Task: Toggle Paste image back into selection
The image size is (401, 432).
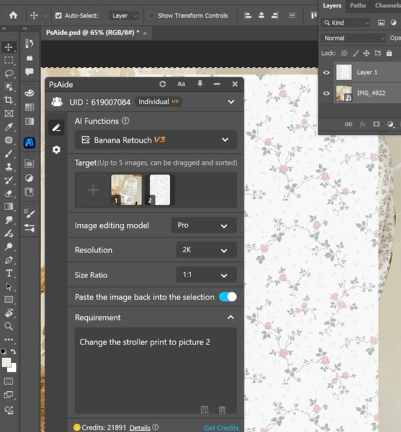Action: point(228,297)
